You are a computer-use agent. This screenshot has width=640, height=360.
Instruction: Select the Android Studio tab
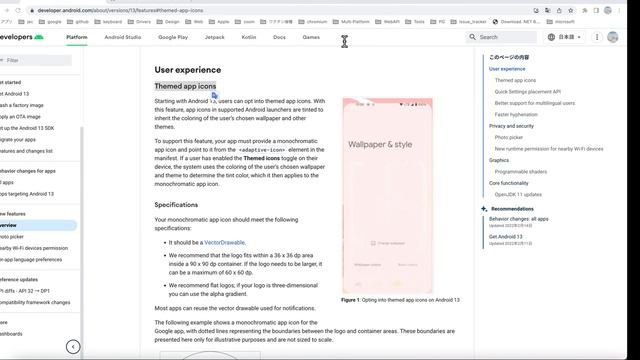(x=123, y=37)
